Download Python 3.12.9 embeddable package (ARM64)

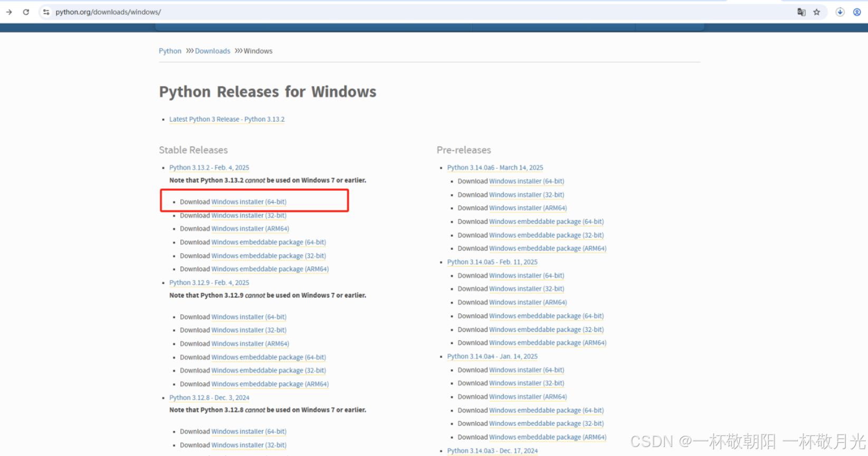coord(270,384)
